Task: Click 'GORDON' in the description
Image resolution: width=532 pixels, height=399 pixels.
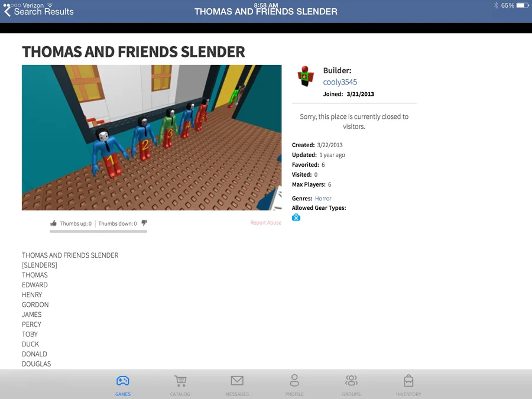Action: coord(35,304)
